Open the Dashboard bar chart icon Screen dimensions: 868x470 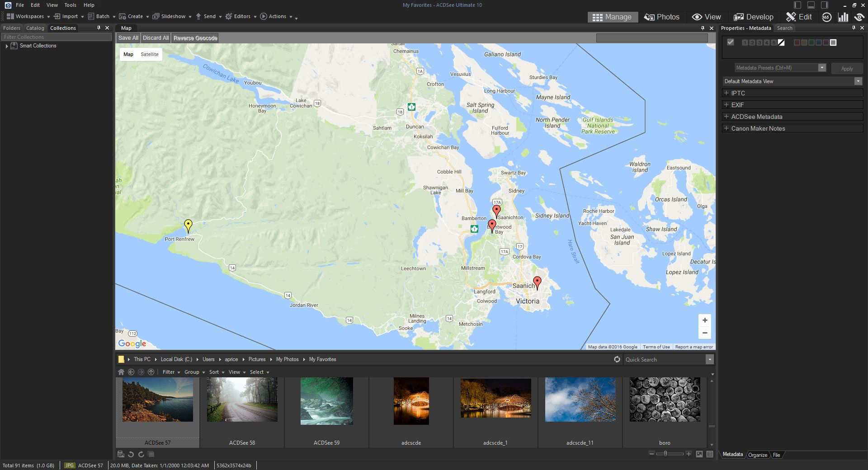point(843,17)
